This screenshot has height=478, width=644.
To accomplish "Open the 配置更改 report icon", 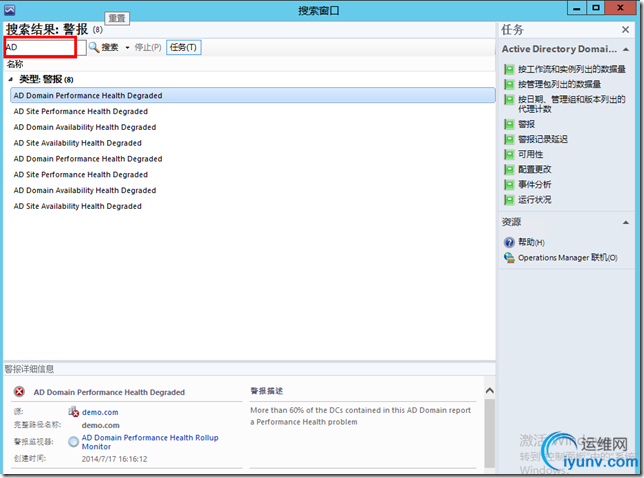I will (x=509, y=169).
